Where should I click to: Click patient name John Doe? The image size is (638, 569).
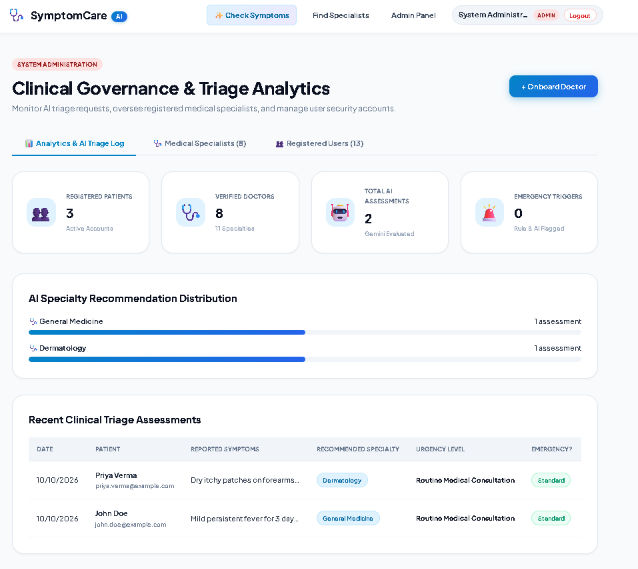pos(111,514)
